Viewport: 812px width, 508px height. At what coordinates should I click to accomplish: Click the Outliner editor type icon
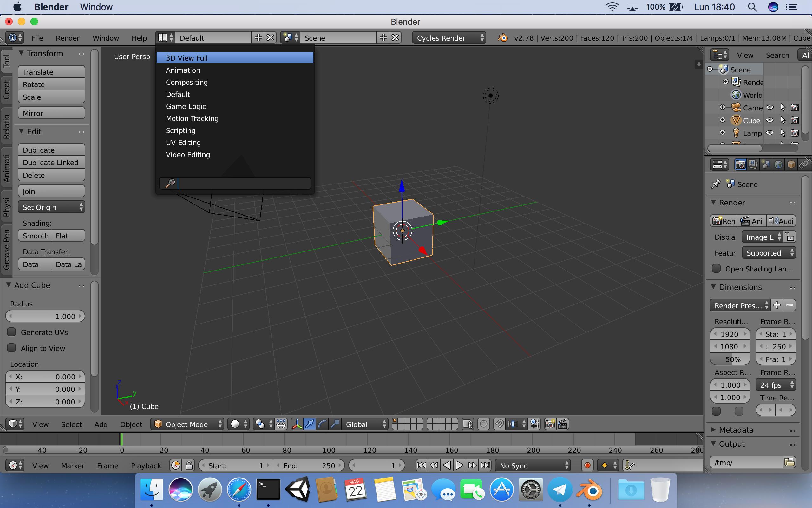(720, 55)
